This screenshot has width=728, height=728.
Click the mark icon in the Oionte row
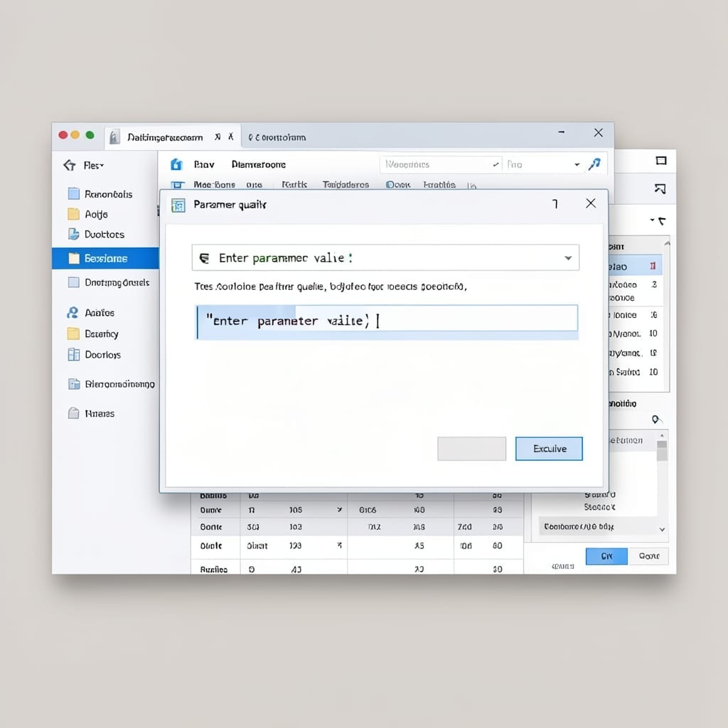click(339, 545)
